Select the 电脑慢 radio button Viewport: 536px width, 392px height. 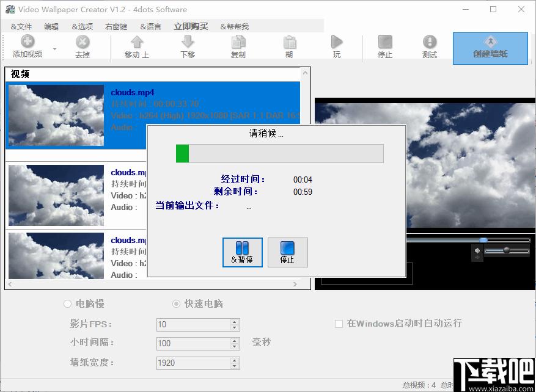pos(67,303)
